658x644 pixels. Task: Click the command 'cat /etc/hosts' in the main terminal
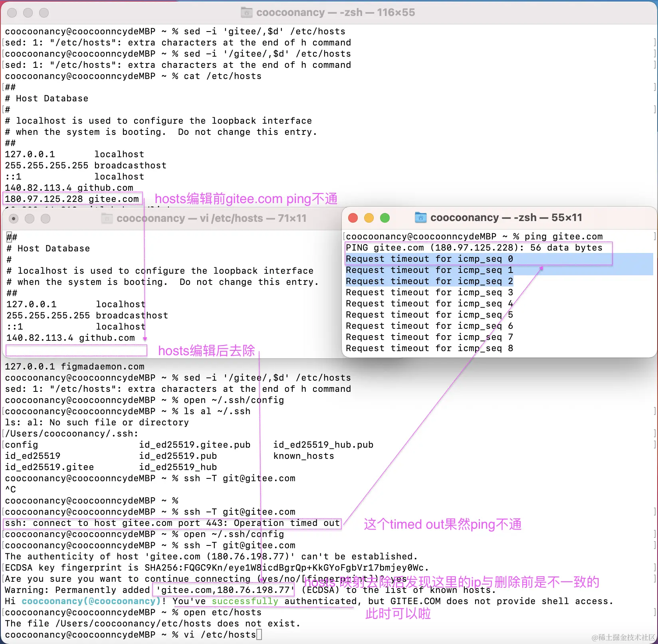point(223,76)
